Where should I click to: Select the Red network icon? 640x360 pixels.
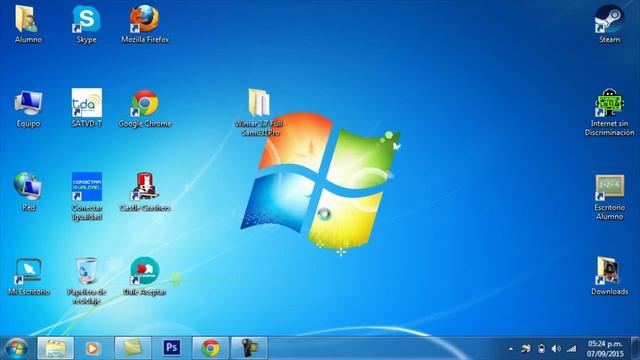coord(28,187)
